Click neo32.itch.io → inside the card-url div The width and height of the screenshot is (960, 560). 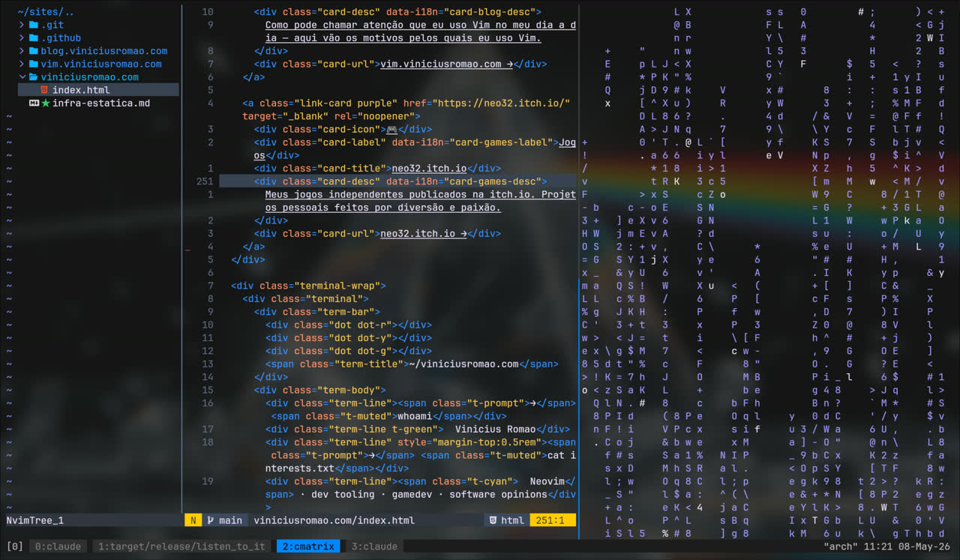click(x=424, y=234)
